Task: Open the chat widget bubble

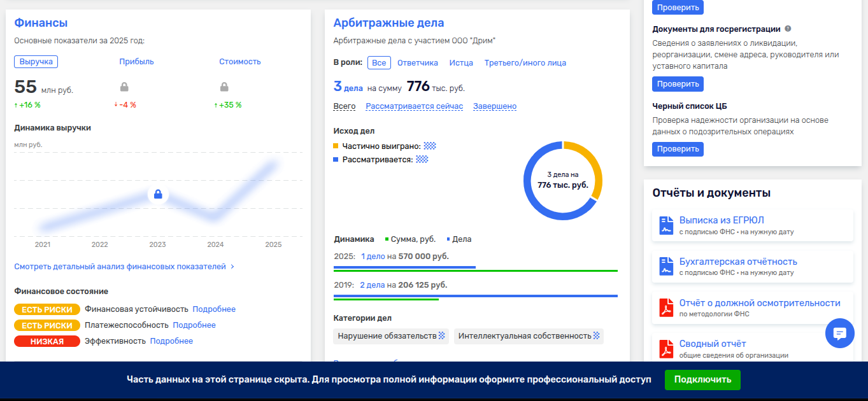Action: [x=839, y=333]
